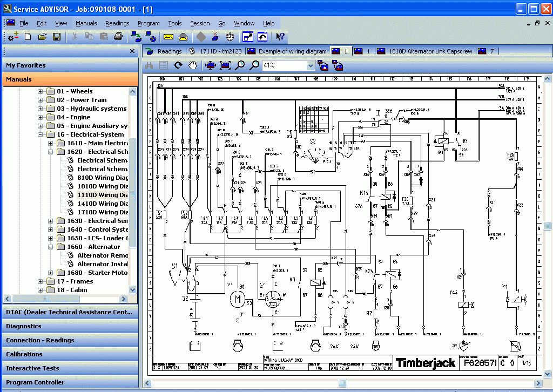Click the diagram horizontal scrollbar thumb
This screenshot has height=392, width=553.
coord(342,383)
